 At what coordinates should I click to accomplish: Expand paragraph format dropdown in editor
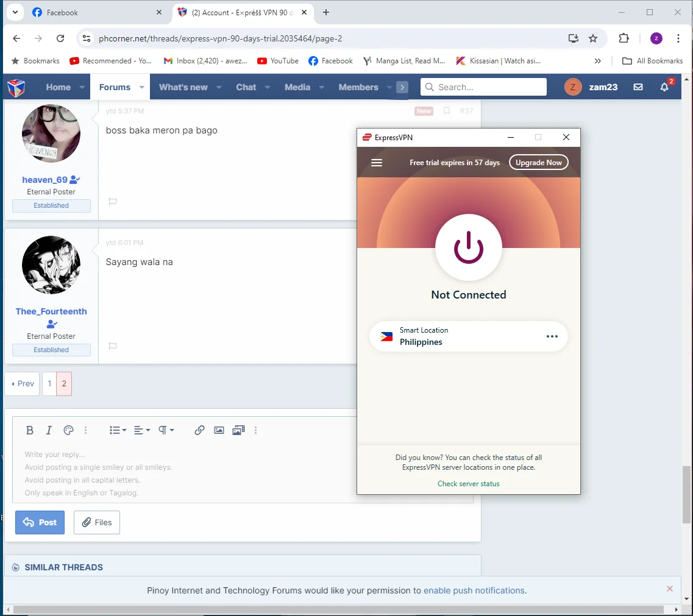[166, 430]
